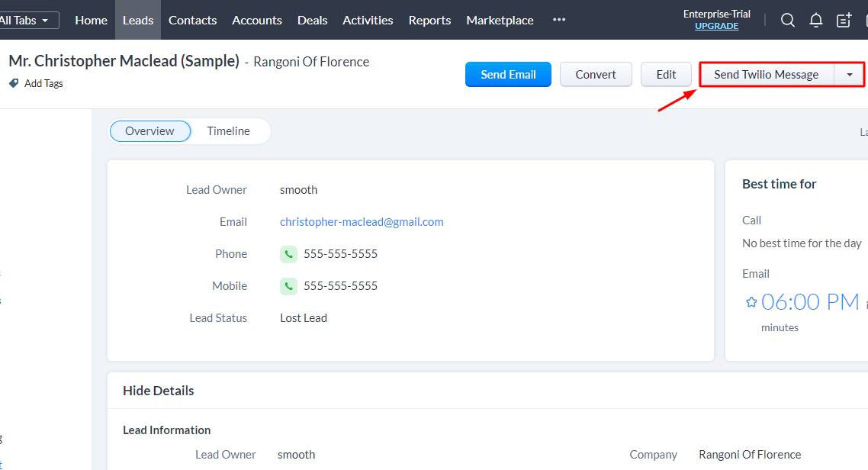Click the Phone number 555-555-5555
Viewport: 868px width, 470px height.
click(340, 254)
